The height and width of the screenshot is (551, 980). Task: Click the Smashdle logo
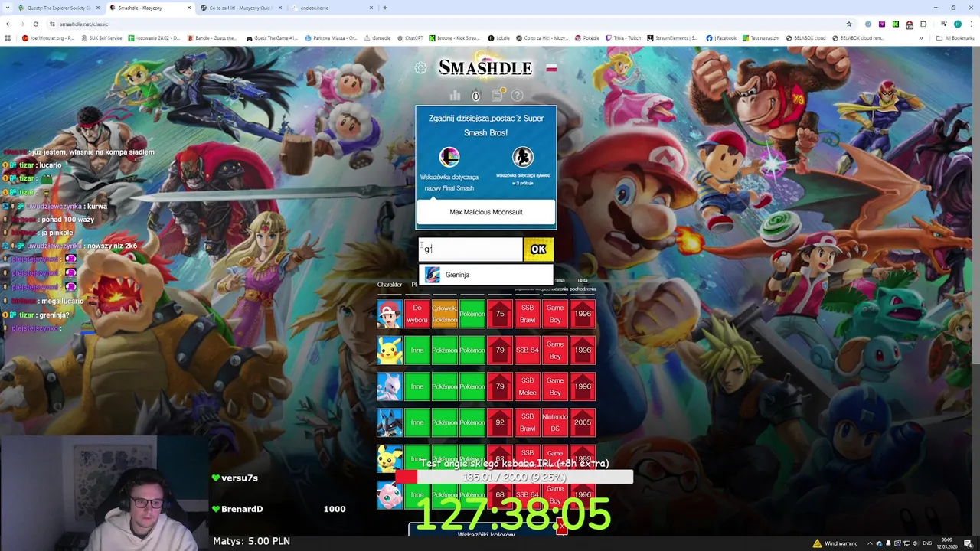click(x=485, y=68)
